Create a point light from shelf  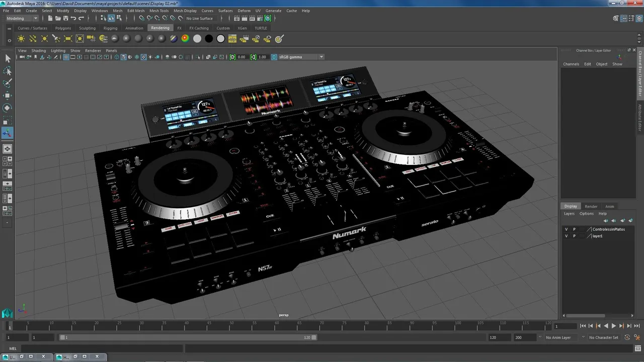(45, 39)
